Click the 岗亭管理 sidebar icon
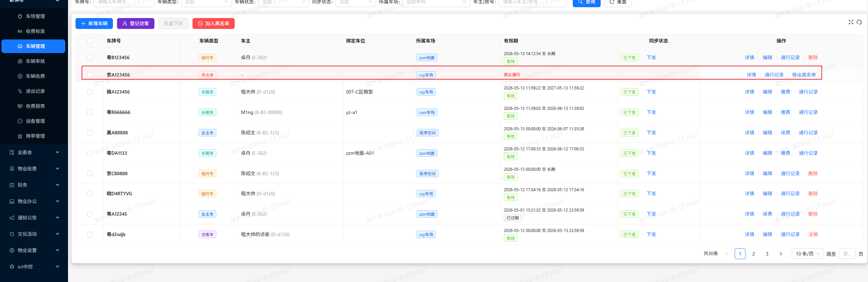868x282 pixels. [x=20, y=136]
